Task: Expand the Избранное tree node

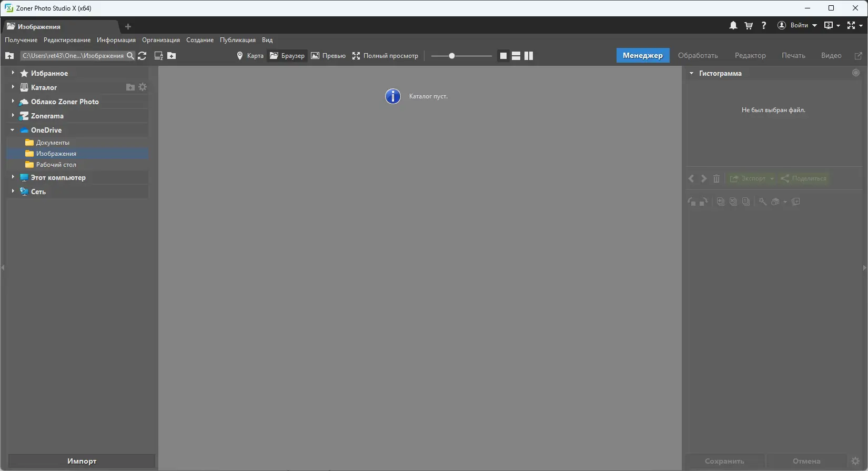Action: tap(13, 73)
